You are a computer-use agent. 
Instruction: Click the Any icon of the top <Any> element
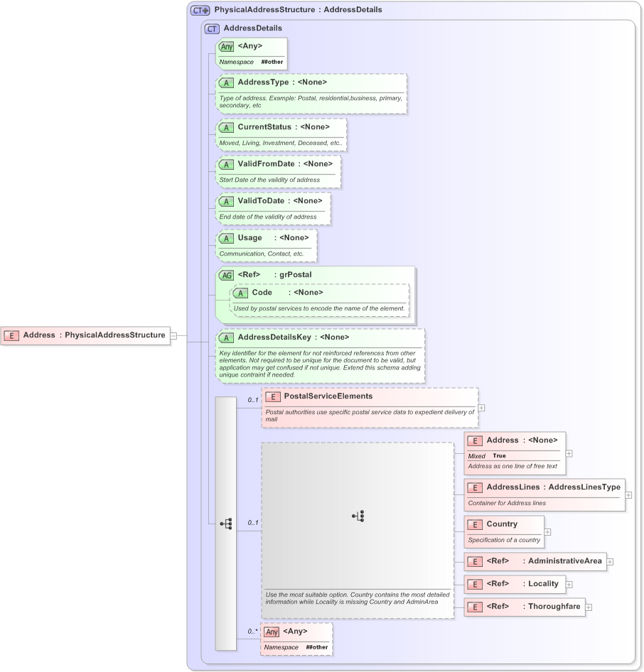(226, 46)
